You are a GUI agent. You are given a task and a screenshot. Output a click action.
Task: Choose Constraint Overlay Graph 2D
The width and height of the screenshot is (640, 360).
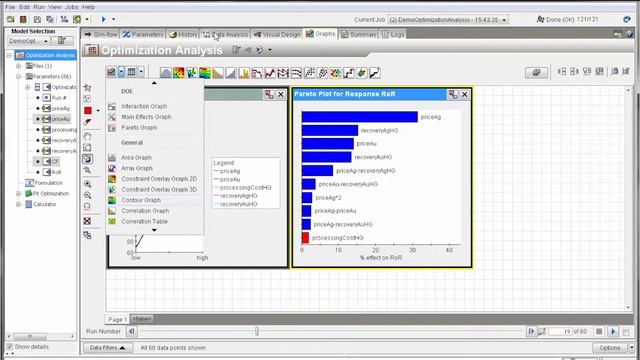pyautogui.click(x=159, y=179)
